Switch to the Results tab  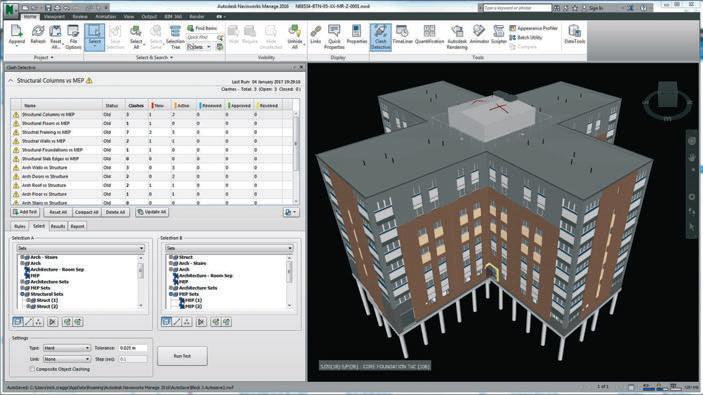(x=57, y=226)
